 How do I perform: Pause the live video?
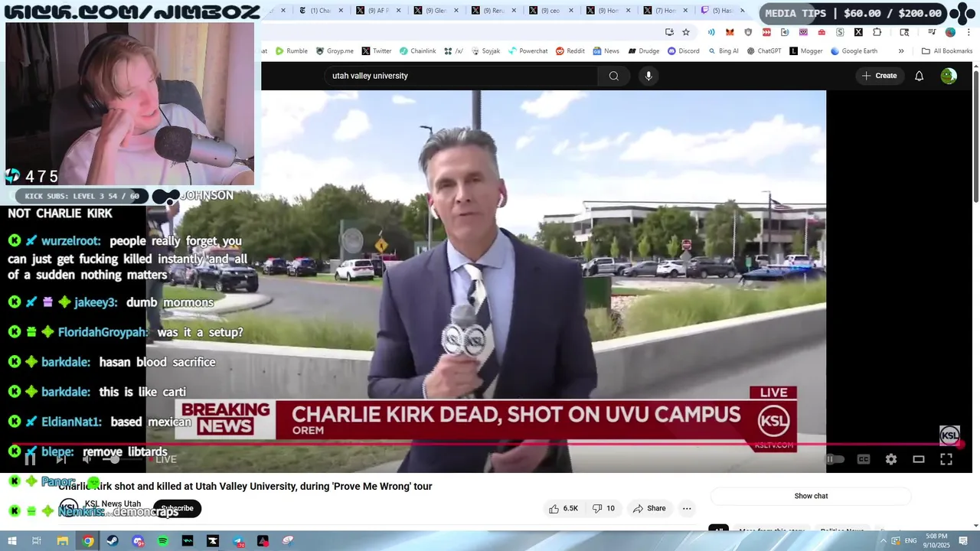click(30, 459)
